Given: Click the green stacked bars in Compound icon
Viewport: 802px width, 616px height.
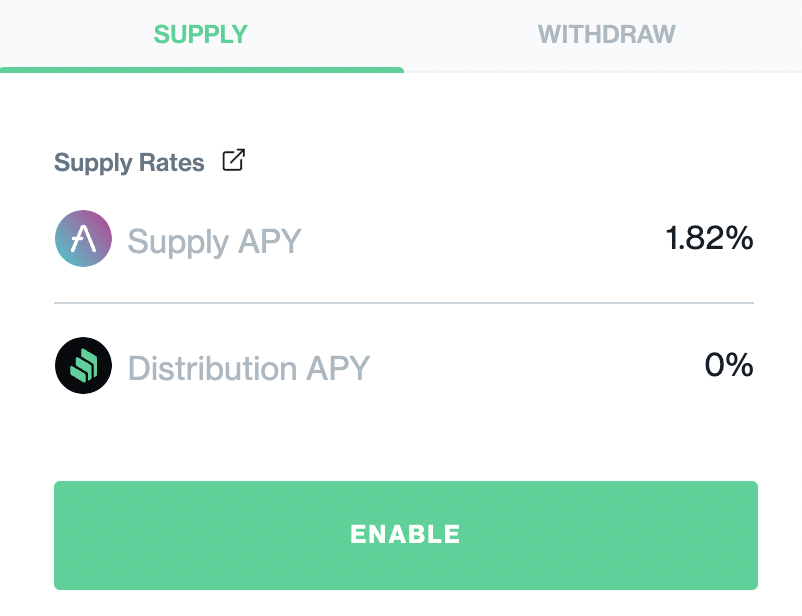Looking at the screenshot, I should (83, 366).
